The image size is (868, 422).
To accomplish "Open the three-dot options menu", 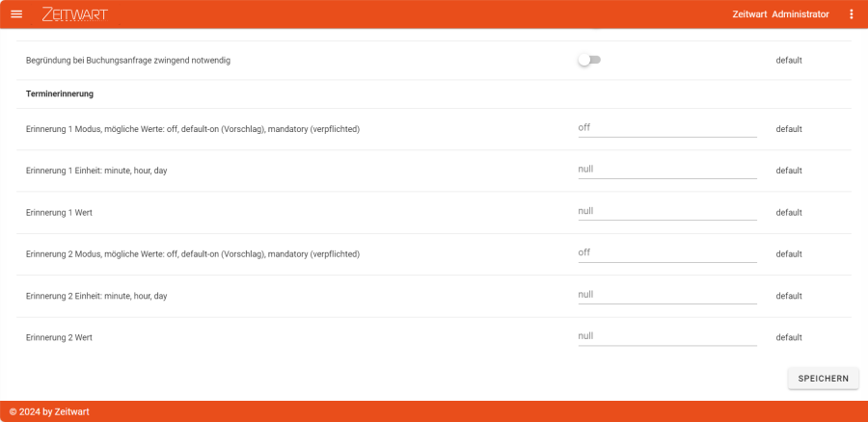I will [x=851, y=14].
